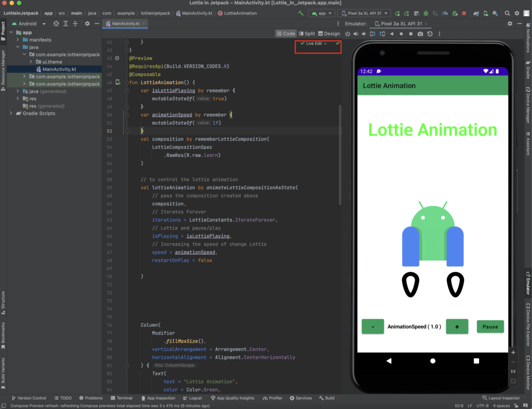The image size is (532, 409).
Task: Tap the Android back navigation button on device
Action: pyautogui.click(x=389, y=361)
